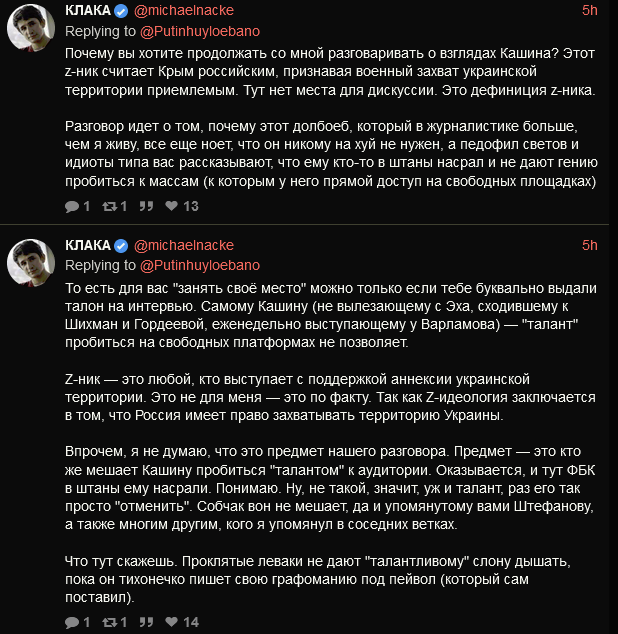The image size is (618, 634).
Task: Open the avatar on the 'Почему вы хотите' tweet
Action: click(32, 33)
